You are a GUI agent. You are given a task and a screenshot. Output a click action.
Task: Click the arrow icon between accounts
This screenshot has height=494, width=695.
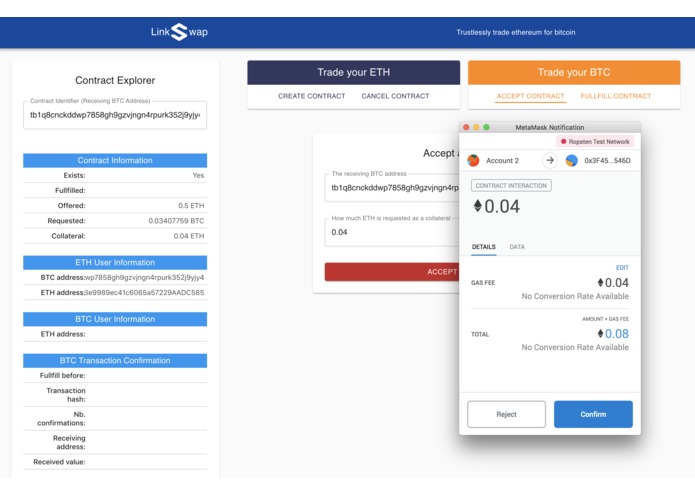pyautogui.click(x=550, y=160)
